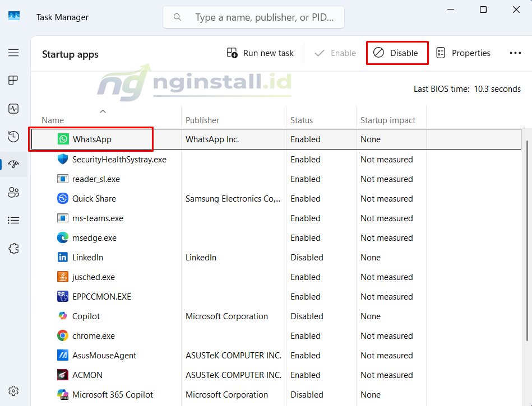This screenshot has height=406, width=532.
Task: Click the Copilot icon
Action: [x=63, y=316]
